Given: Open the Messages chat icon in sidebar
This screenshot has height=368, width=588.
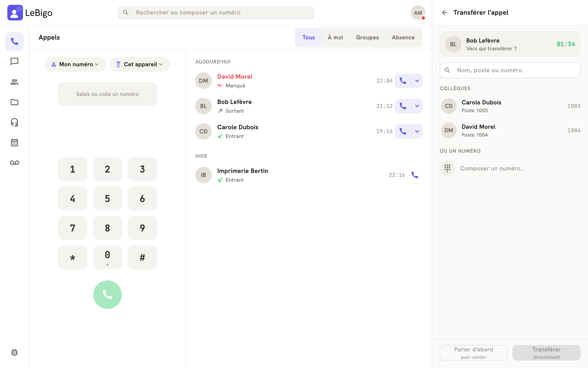Looking at the screenshot, I should point(14,62).
